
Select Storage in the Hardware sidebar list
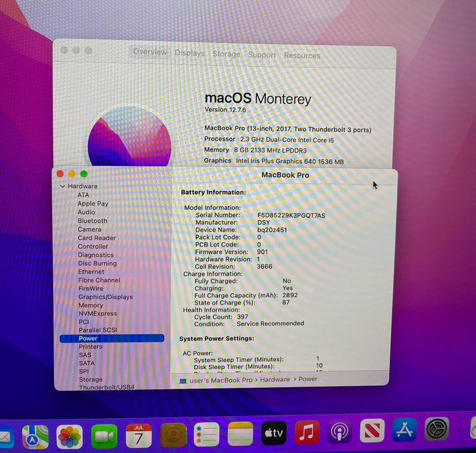tap(91, 379)
